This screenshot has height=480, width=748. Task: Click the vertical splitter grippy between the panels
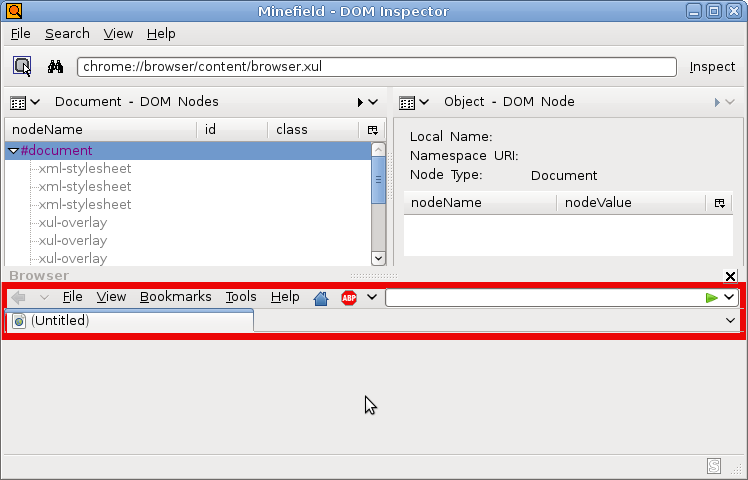(x=390, y=177)
